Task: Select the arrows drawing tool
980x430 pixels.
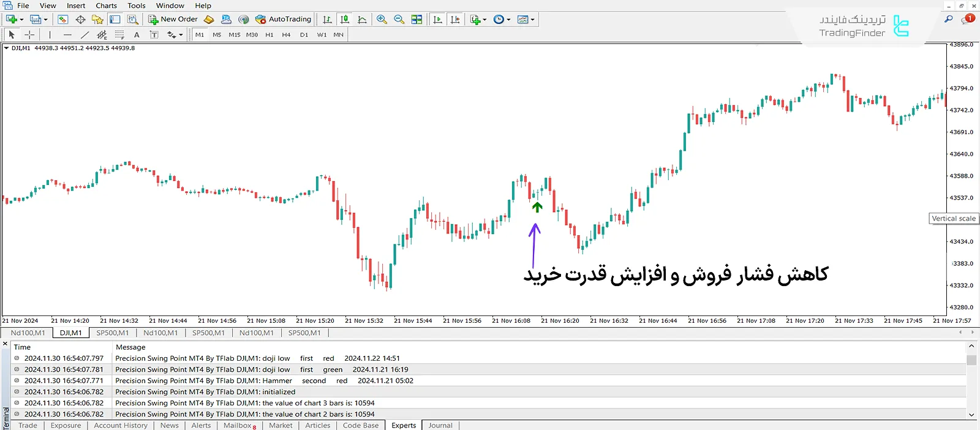Action: [x=171, y=35]
